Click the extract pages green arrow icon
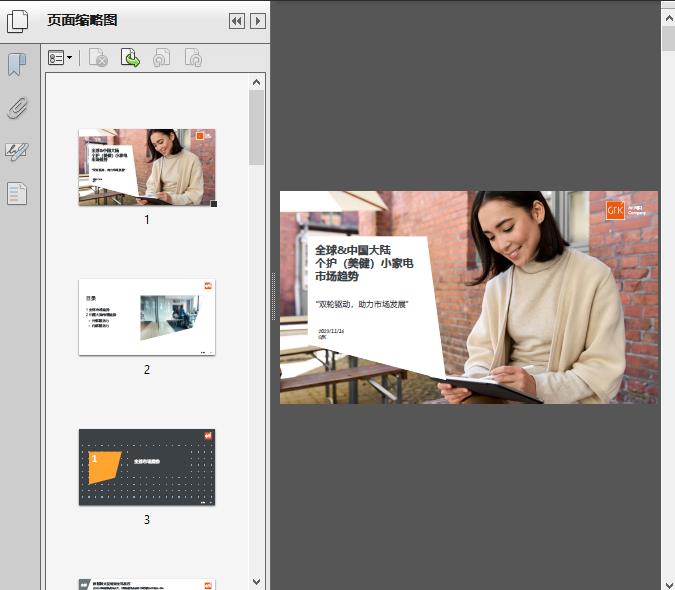Image resolution: width=675 pixels, height=590 pixels. tap(130, 58)
